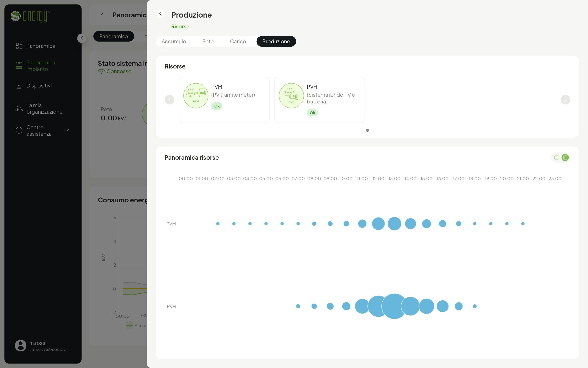The height and width of the screenshot is (368, 588).
Task: Switch Panoramica risorse to list view
Action: (556, 157)
